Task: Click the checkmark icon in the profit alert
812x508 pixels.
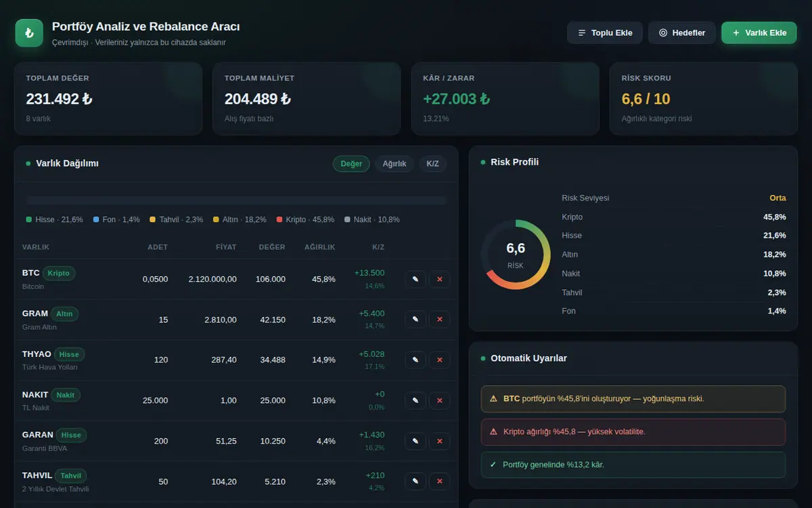Action: [x=493, y=465]
